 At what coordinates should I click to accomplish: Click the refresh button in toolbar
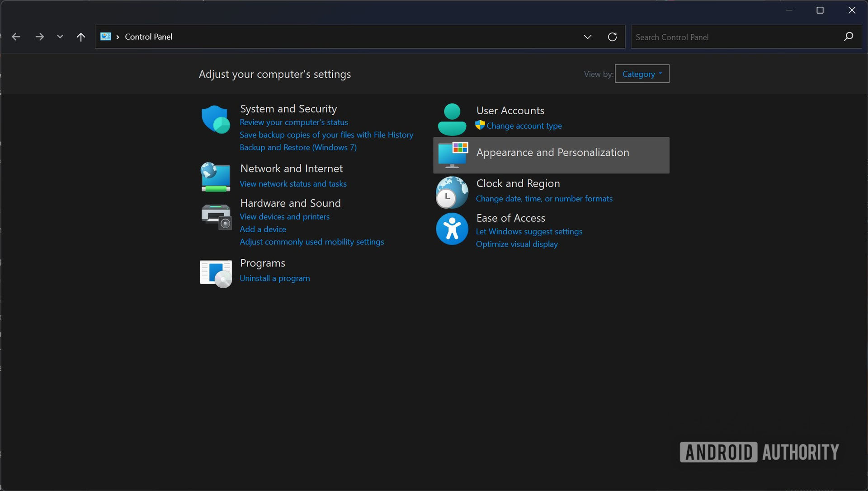pyautogui.click(x=612, y=36)
